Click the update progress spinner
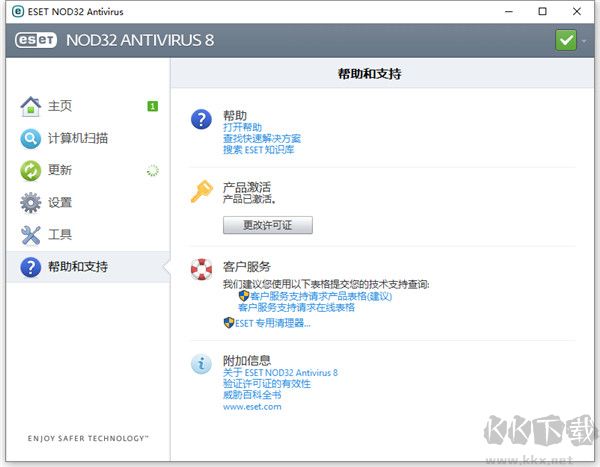Viewport: 600px width, 467px height. [153, 170]
